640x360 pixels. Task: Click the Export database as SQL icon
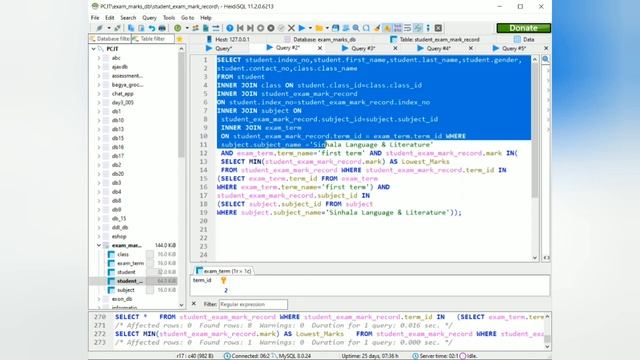tap(206, 28)
